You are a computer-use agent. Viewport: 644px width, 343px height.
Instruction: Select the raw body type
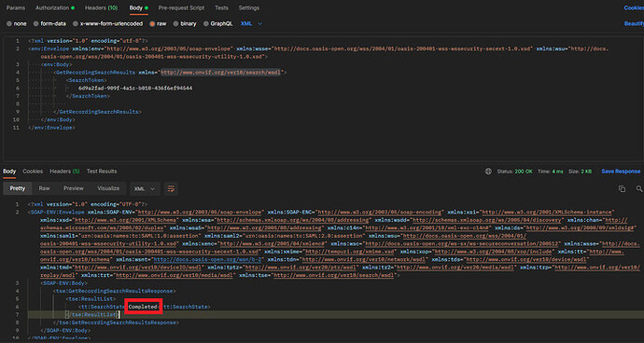click(x=158, y=24)
